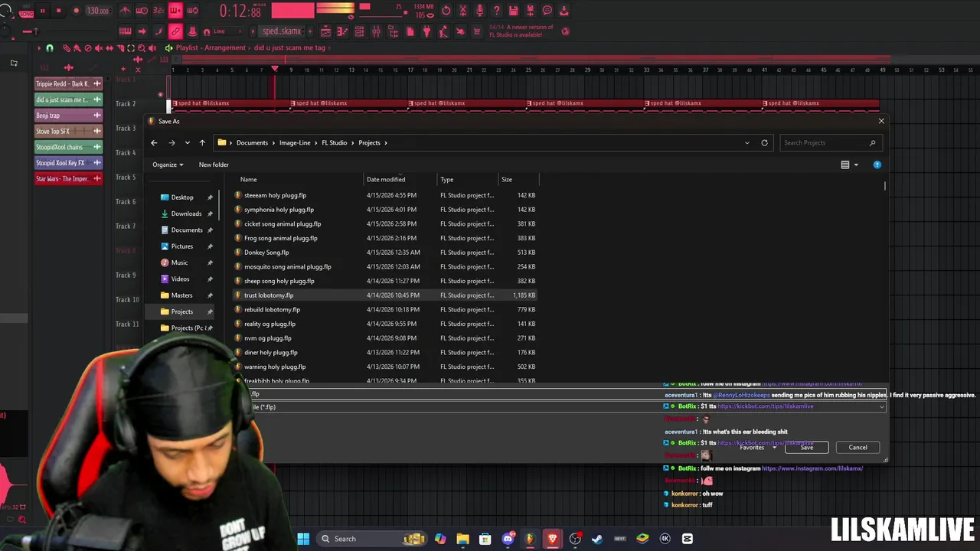
Task: Open the instagram.com/lilskamx chat link
Action: [x=812, y=468]
